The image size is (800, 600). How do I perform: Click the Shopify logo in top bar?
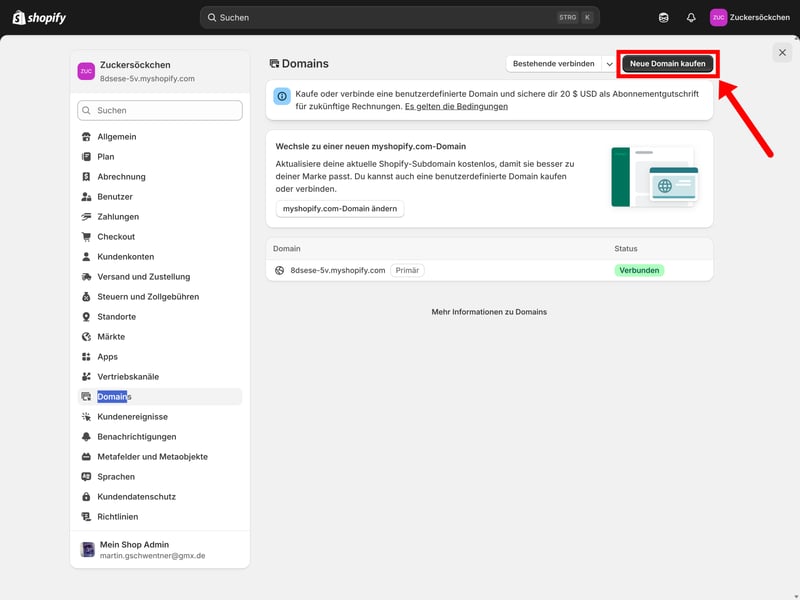pos(39,17)
